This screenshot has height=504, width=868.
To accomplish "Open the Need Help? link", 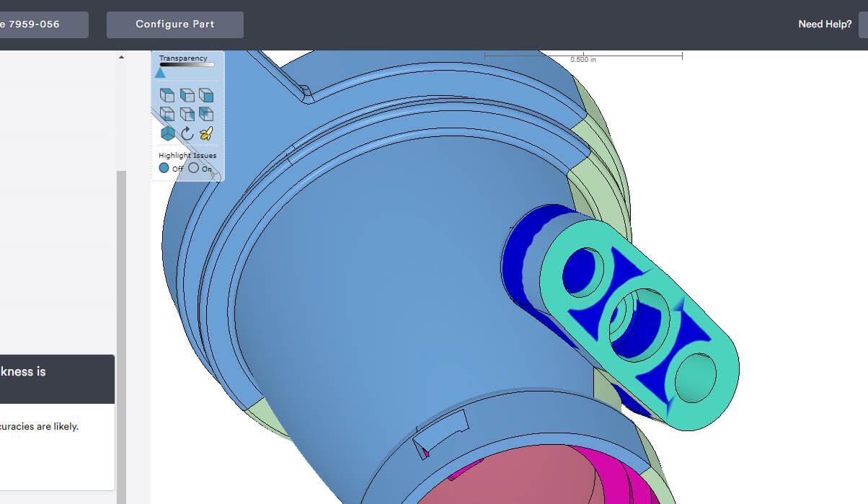I will [x=824, y=24].
